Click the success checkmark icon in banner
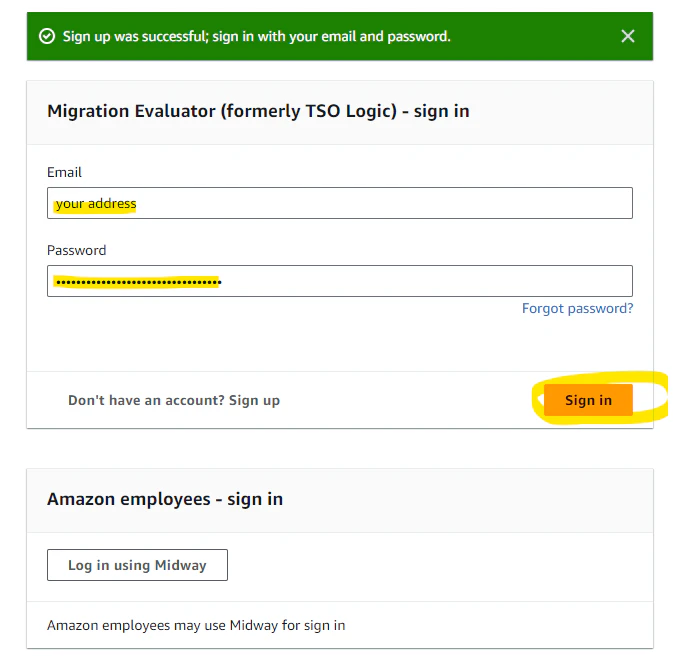 (x=47, y=36)
